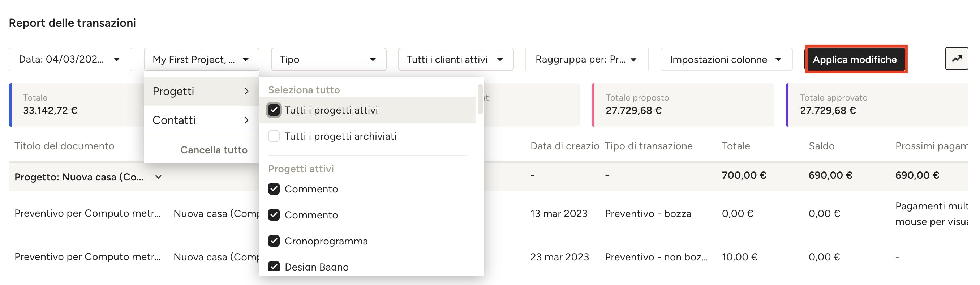Click the Preventivo - non boz... cell

[x=656, y=257]
